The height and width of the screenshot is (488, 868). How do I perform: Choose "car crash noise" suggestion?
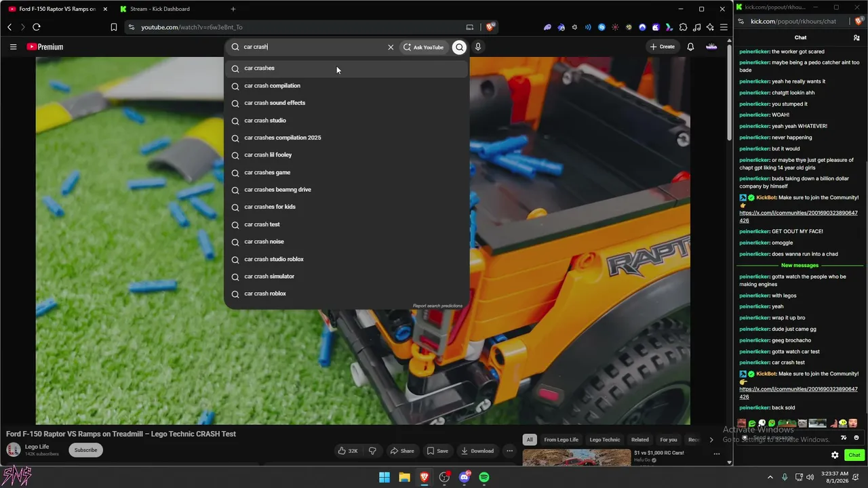point(347,242)
